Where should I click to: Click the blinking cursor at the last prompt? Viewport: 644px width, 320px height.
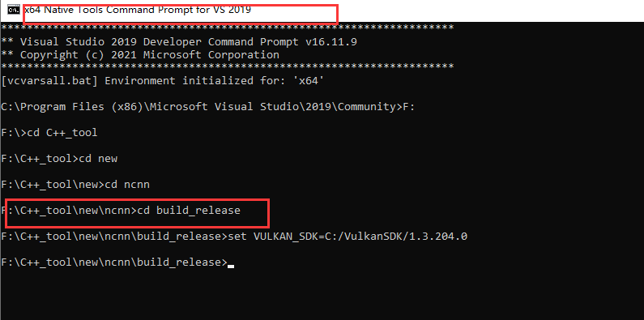click(231, 267)
